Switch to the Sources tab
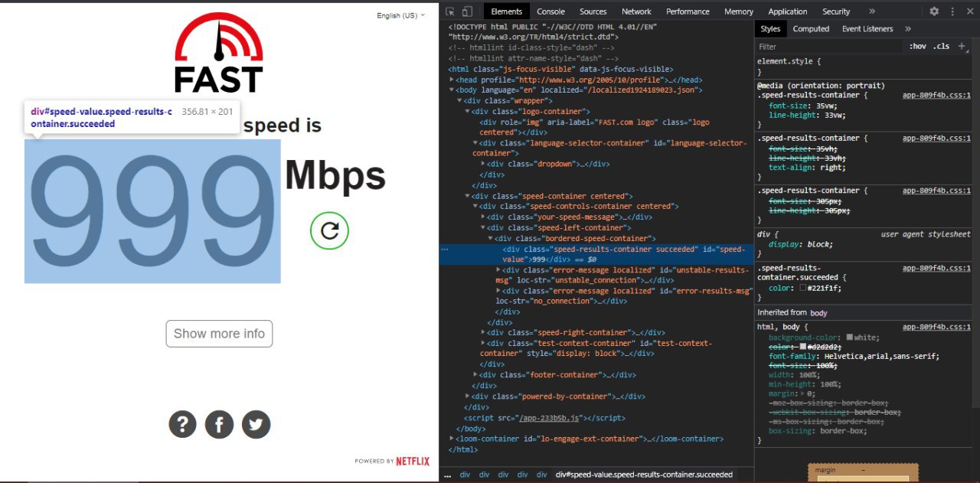980x483 pixels. click(x=593, y=11)
